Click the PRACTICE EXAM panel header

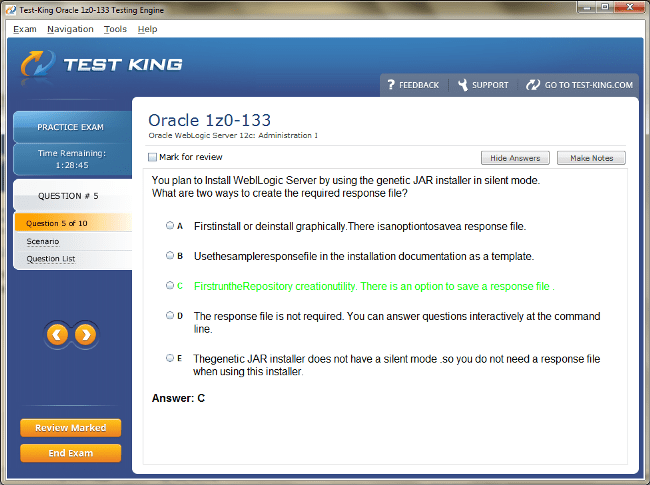[73, 127]
